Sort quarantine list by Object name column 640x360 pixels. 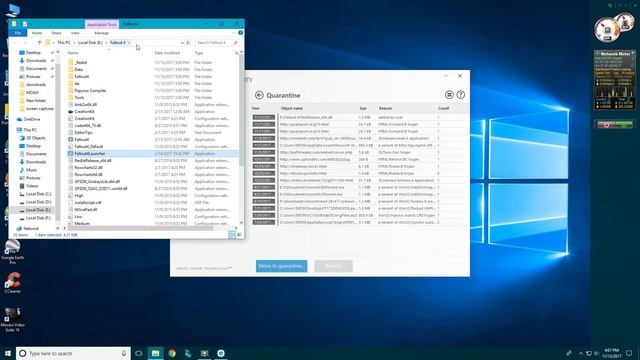[x=292, y=109]
